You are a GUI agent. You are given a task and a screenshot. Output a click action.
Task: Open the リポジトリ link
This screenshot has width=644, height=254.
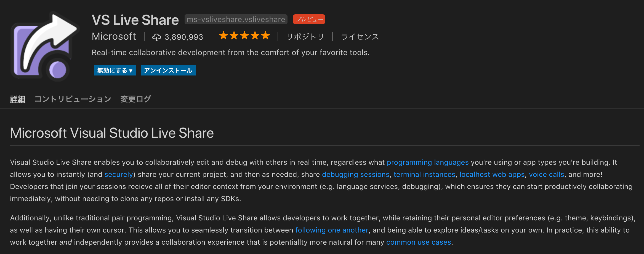(305, 36)
